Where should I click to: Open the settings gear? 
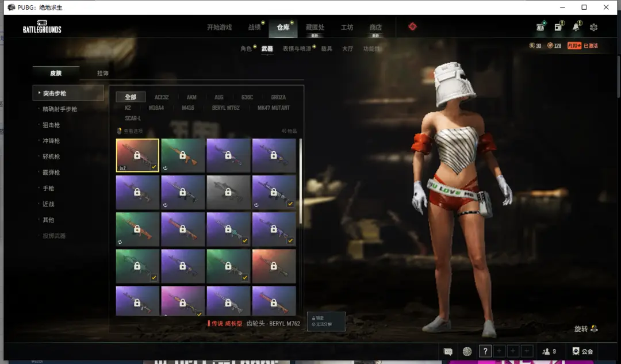pyautogui.click(x=593, y=27)
